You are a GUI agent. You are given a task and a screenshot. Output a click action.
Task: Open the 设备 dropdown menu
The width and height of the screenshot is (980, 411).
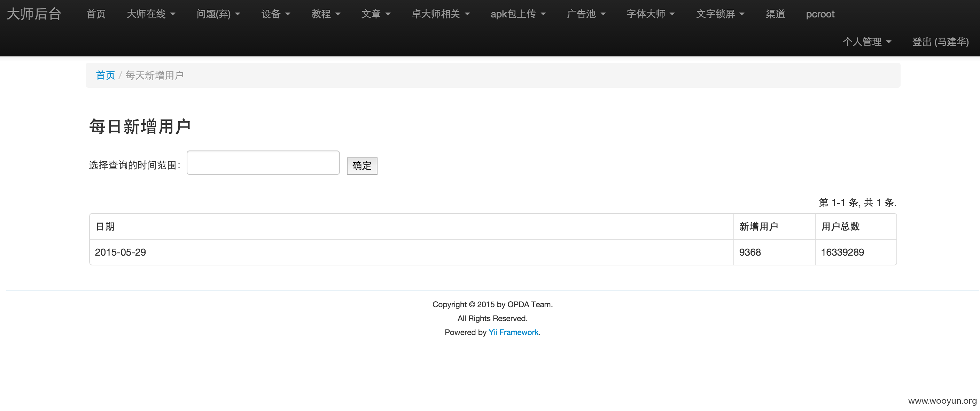click(275, 14)
